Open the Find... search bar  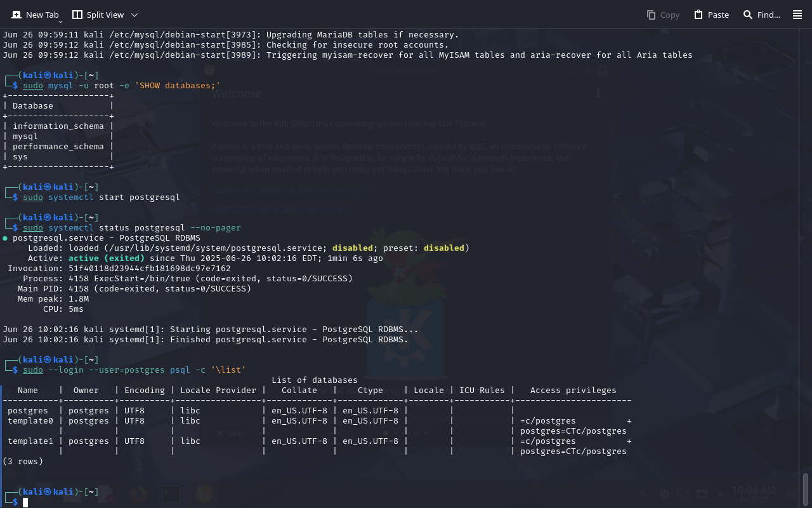(x=761, y=15)
